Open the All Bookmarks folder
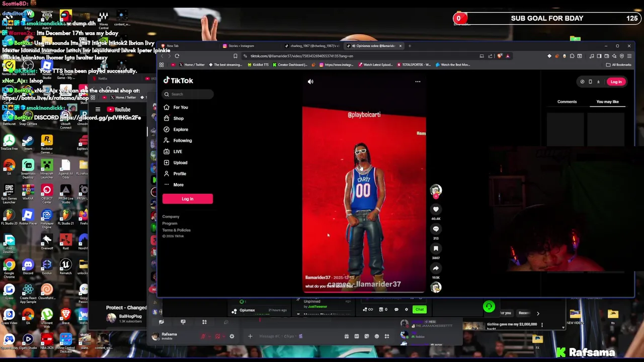 click(619, 65)
